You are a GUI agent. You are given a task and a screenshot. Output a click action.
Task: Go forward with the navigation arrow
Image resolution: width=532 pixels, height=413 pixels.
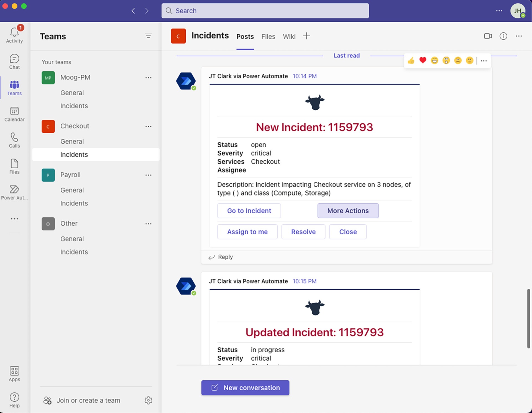147,11
